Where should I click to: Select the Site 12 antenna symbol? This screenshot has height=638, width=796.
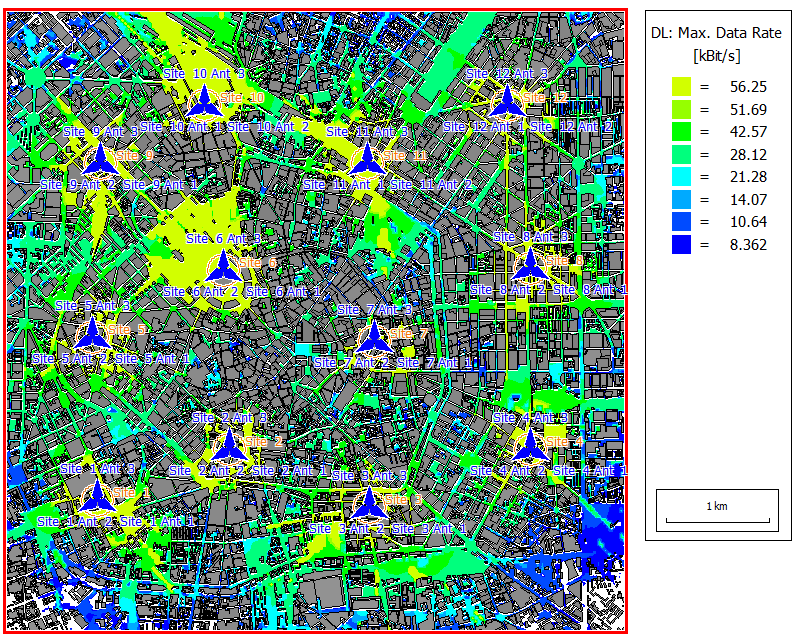click(x=507, y=100)
